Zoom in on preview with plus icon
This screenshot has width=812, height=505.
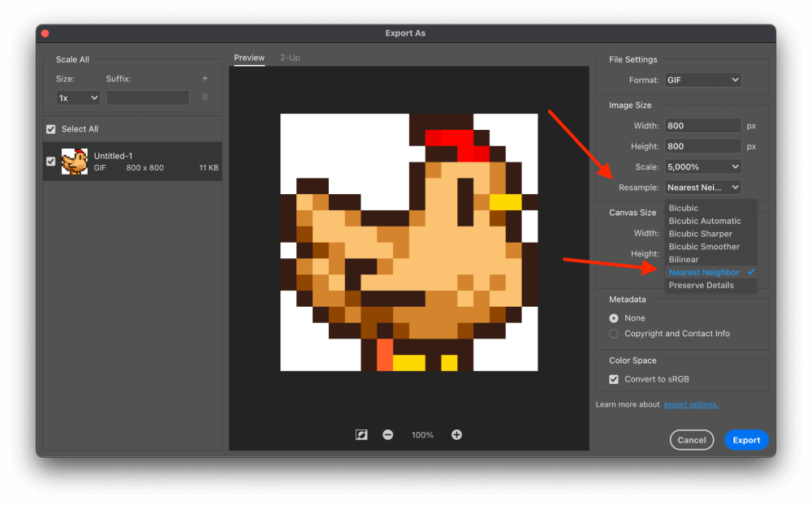pos(456,434)
